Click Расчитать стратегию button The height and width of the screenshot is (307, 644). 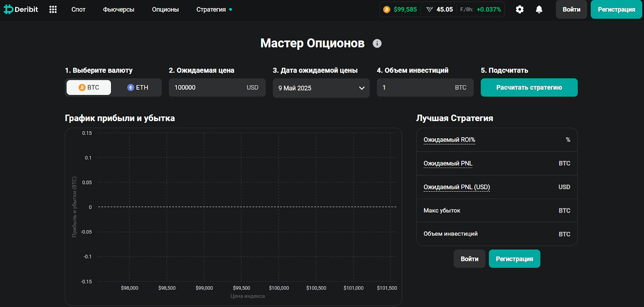[x=529, y=87]
